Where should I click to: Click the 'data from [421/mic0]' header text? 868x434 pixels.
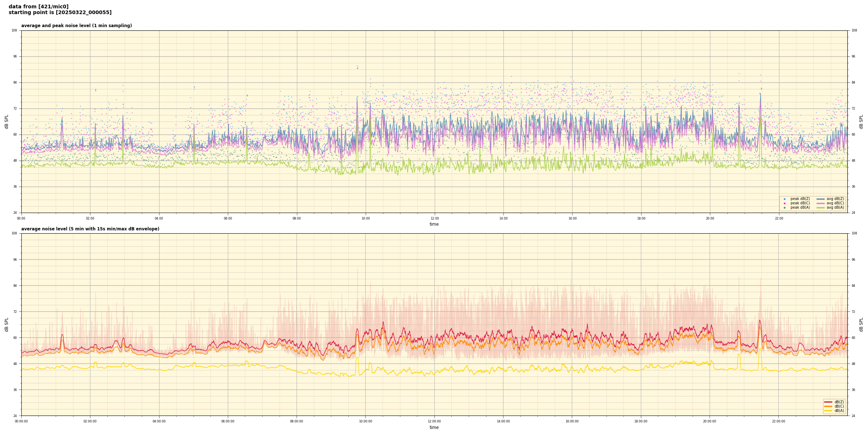(x=38, y=7)
